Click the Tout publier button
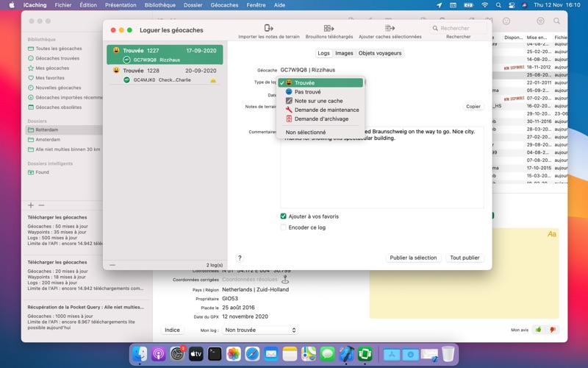 point(465,258)
